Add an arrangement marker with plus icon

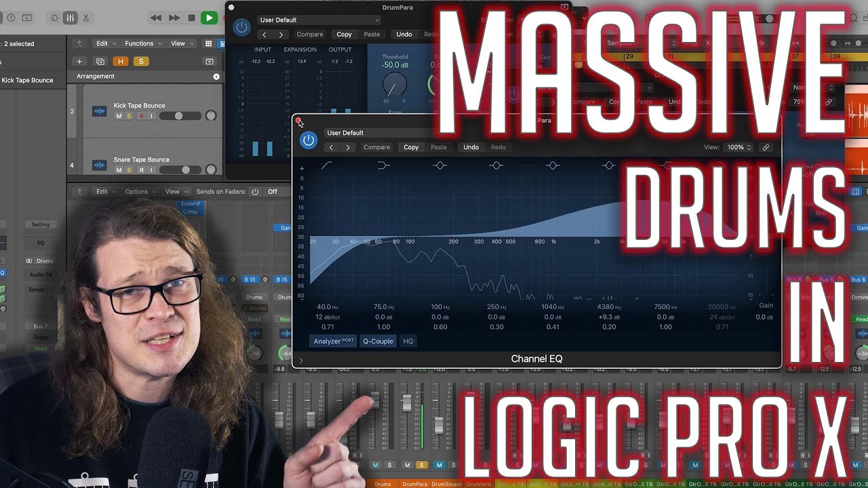coord(216,77)
